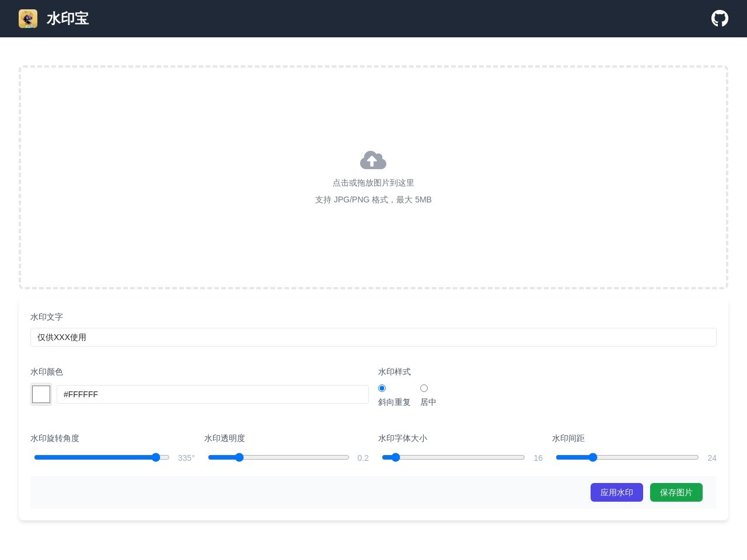The image size is (747, 560).
Task: Select the 斜向重复 watermark style
Action: (x=382, y=388)
